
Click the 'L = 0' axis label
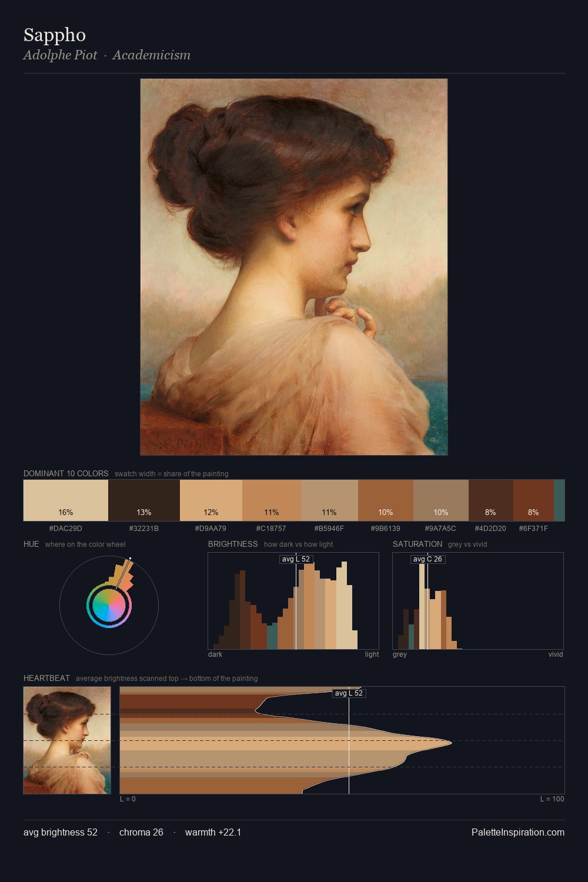(128, 799)
